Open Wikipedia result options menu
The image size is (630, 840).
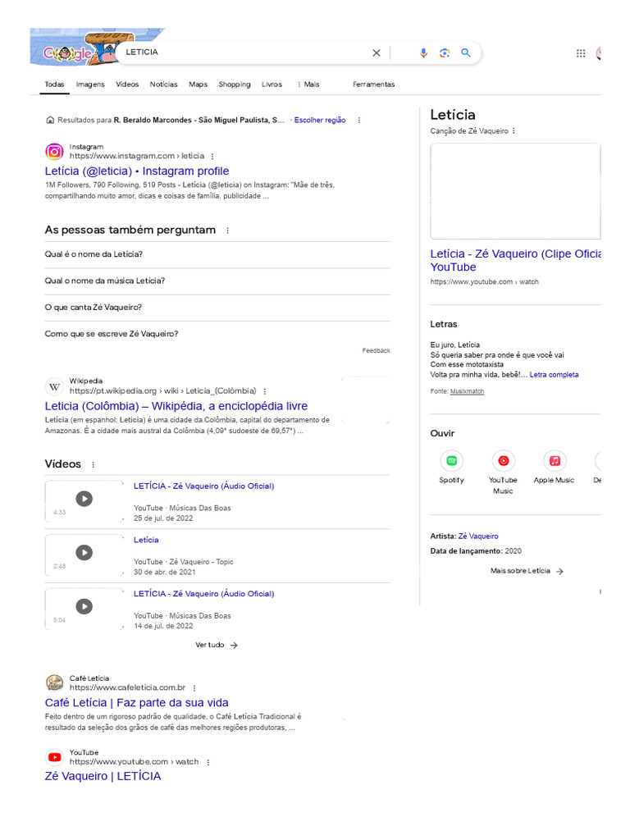tap(264, 391)
